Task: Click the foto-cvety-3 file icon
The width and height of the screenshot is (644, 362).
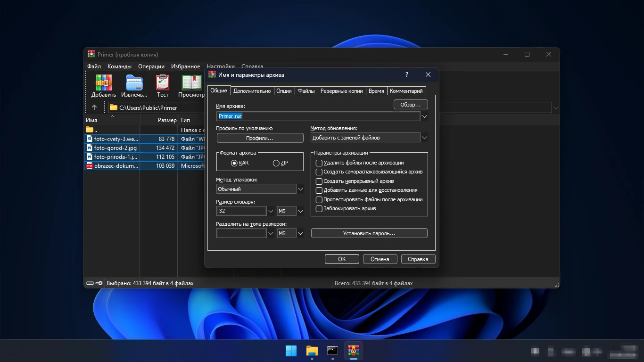Action: tap(90, 139)
